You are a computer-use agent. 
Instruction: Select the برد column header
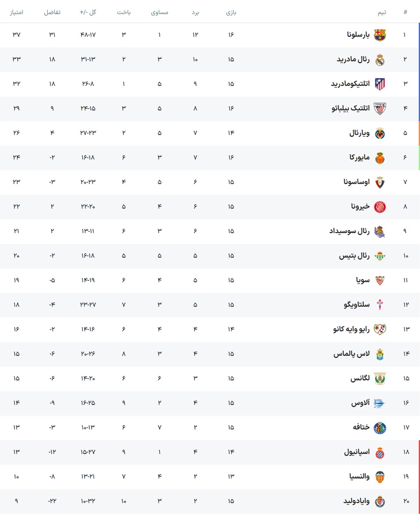(x=195, y=12)
